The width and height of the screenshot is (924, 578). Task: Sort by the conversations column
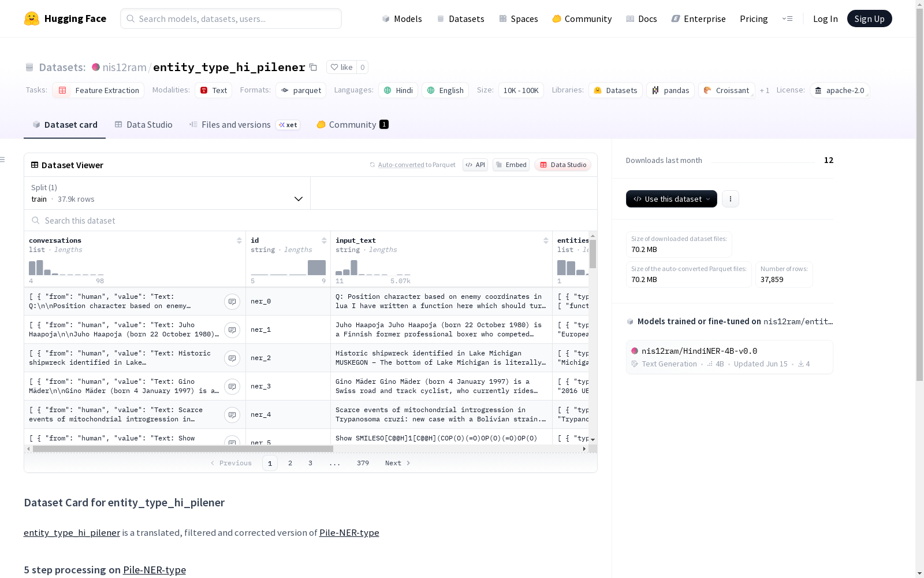coord(239,240)
